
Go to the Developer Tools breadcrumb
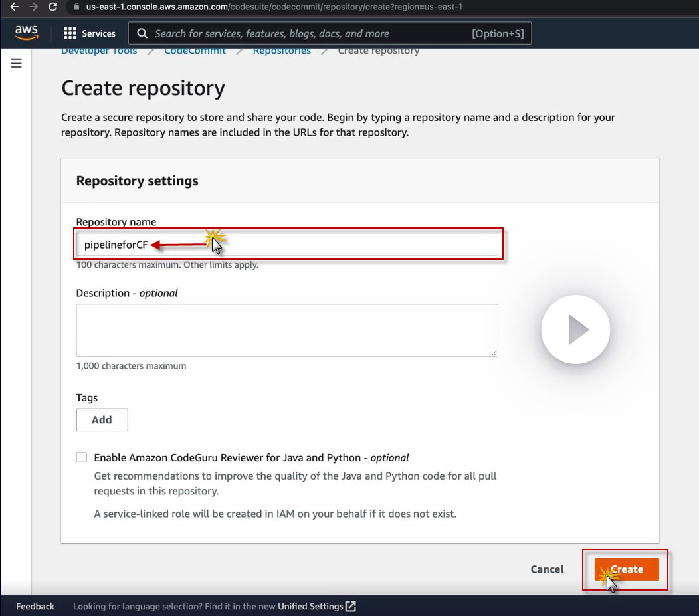(99, 51)
